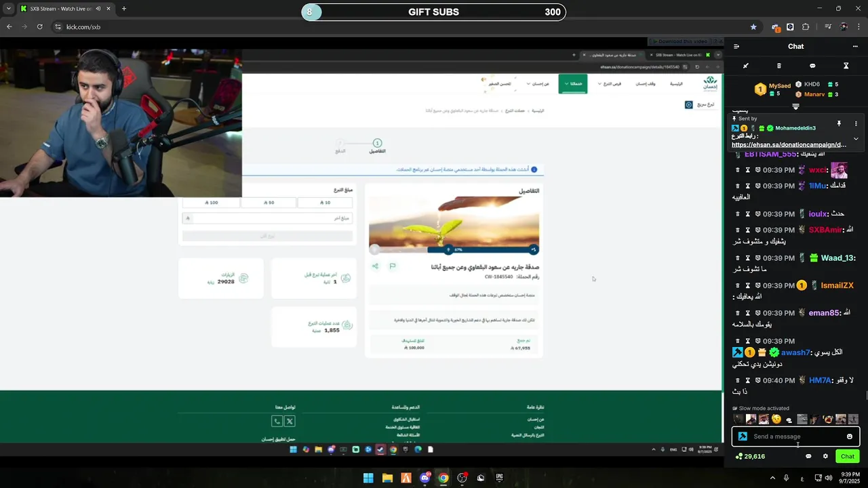This screenshot has height=488, width=868.
Task: Open the clock showing 9:39 PM
Action: [x=851, y=478]
